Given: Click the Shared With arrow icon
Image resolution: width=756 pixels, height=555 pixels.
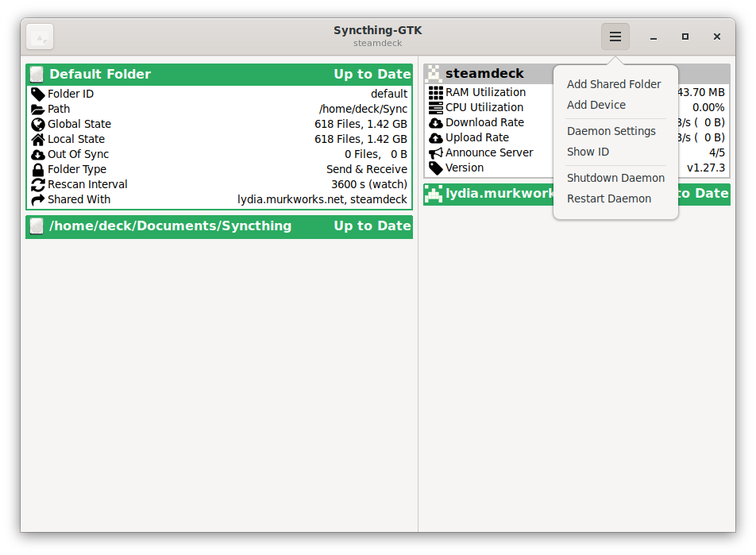Looking at the screenshot, I should coord(37,199).
